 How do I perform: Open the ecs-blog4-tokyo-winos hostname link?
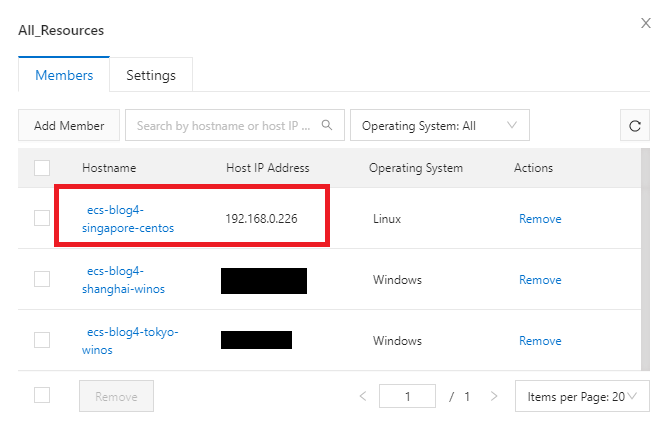pyautogui.click(x=130, y=341)
